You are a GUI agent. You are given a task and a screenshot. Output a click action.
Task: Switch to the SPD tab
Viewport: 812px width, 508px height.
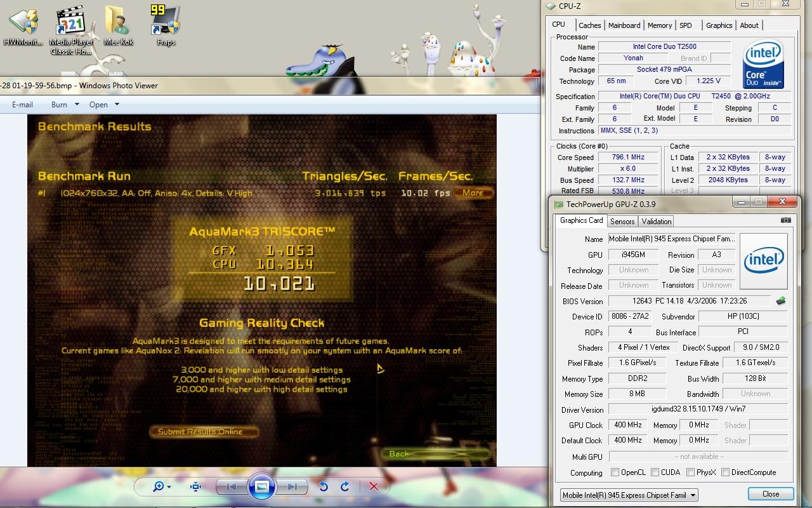point(686,25)
